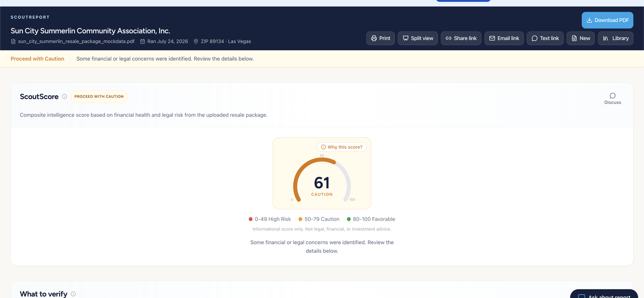This screenshot has height=298, width=644.
Task: Click the informational score disclaimer text
Action: point(322,229)
